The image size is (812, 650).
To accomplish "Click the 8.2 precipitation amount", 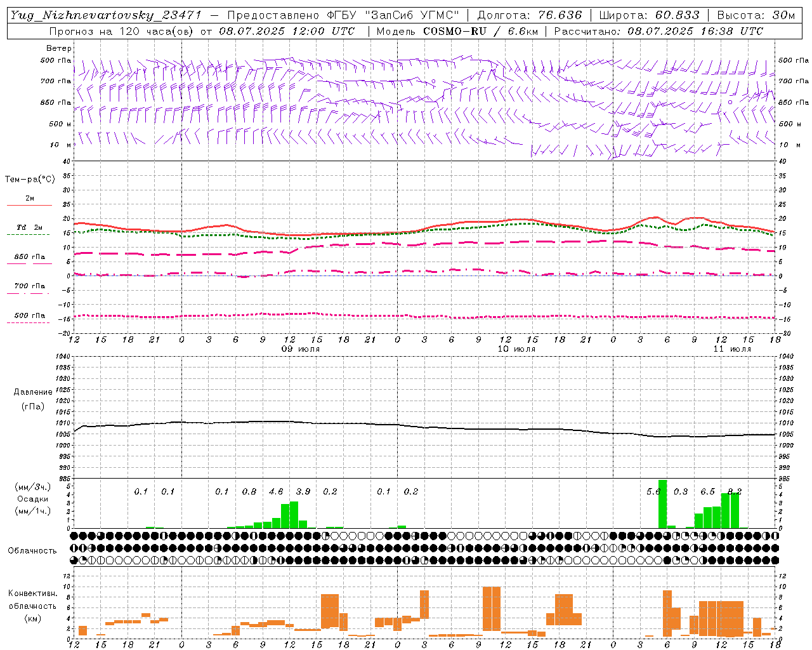I will (735, 492).
